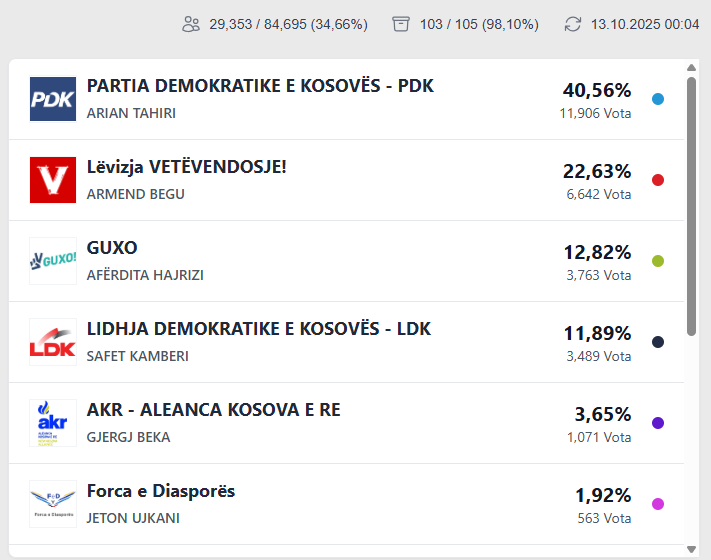Click the voter turnout people icon
The width and height of the screenshot is (711, 560).
coord(191,24)
